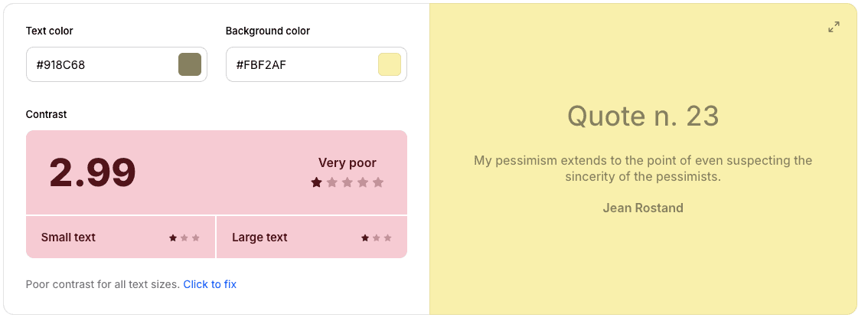Image resolution: width=868 pixels, height=321 pixels.
Task: Click the last empty star beside Small text
Action: coord(195,237)
